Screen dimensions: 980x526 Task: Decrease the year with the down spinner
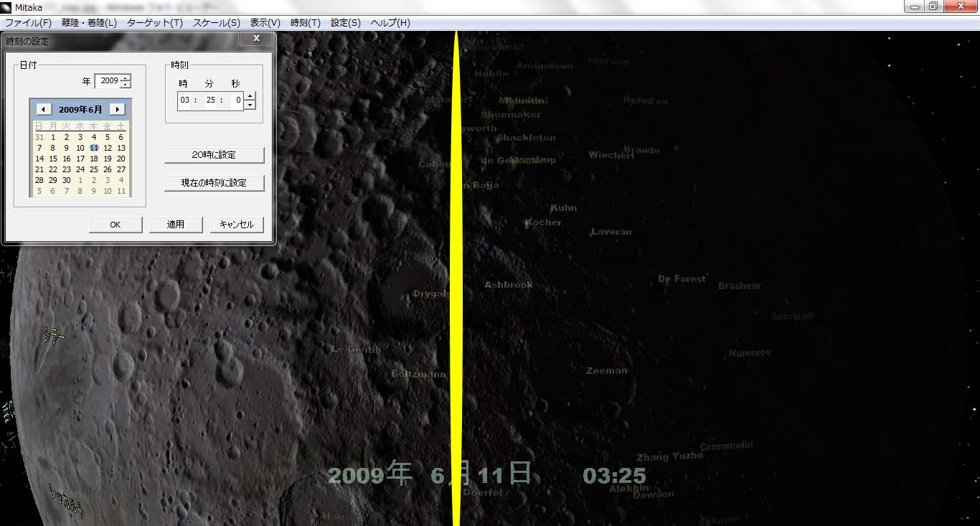[x=126, y=85]
